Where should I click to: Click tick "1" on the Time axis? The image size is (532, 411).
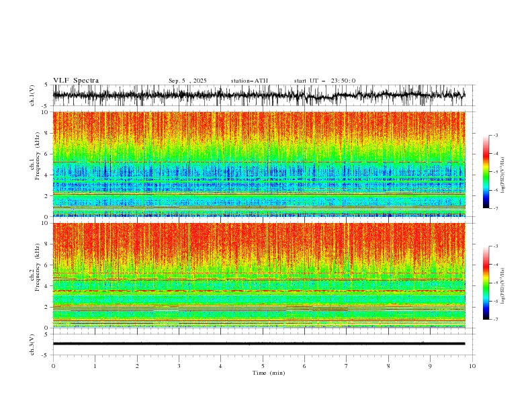pos(95,366)
